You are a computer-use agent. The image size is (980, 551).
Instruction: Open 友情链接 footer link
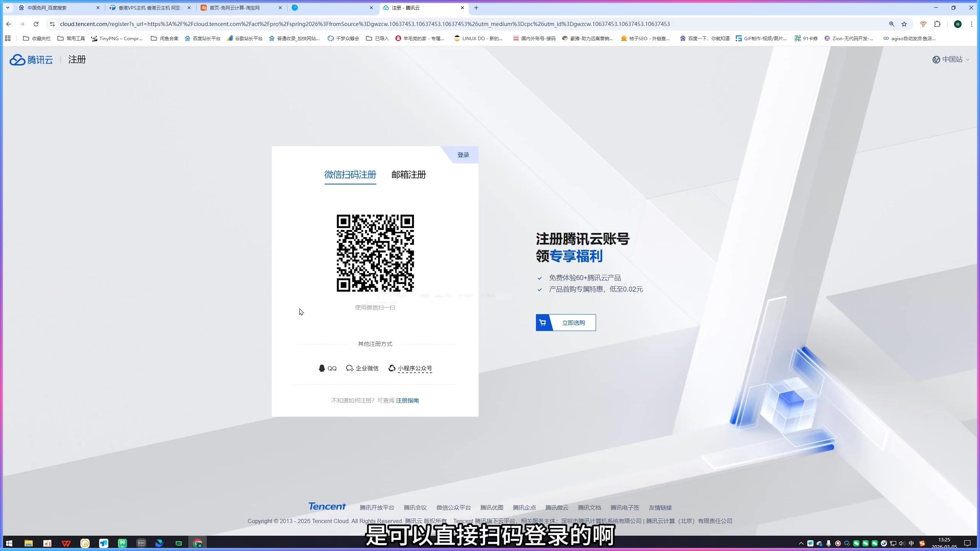(x=660, y=507)
